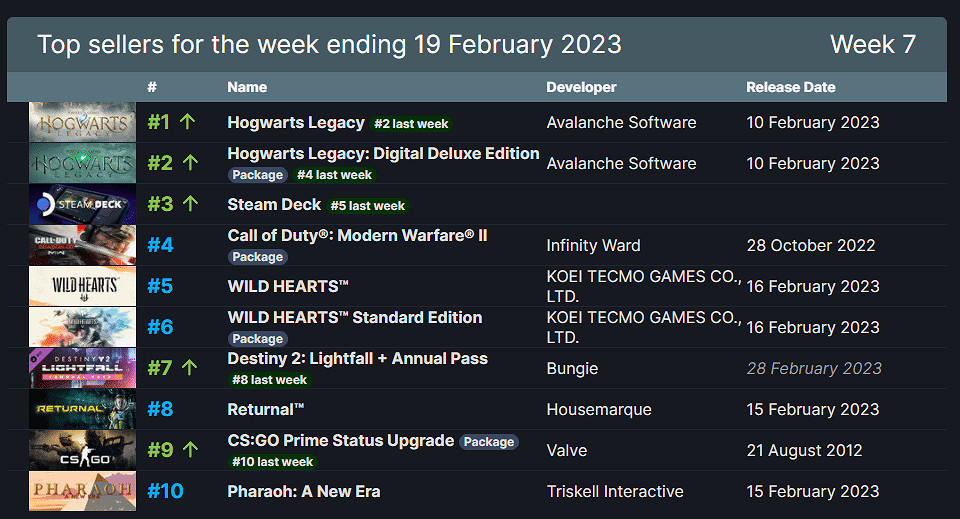
Task: Click the '#2 last week' badge
Action: pos(411,124)
